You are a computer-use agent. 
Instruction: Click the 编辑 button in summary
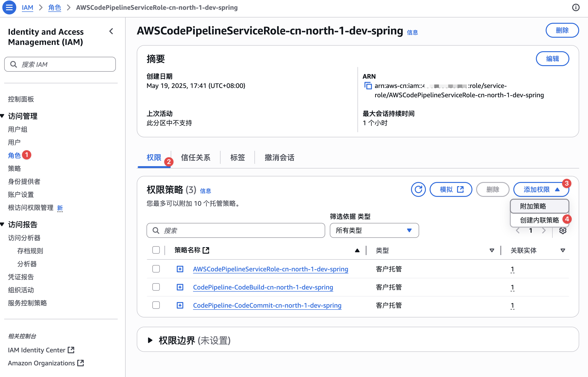(x=552, y=59)
